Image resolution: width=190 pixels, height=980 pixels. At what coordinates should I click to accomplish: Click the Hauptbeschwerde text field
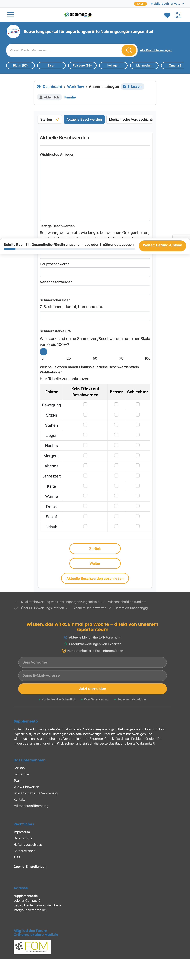coord(95,272)
